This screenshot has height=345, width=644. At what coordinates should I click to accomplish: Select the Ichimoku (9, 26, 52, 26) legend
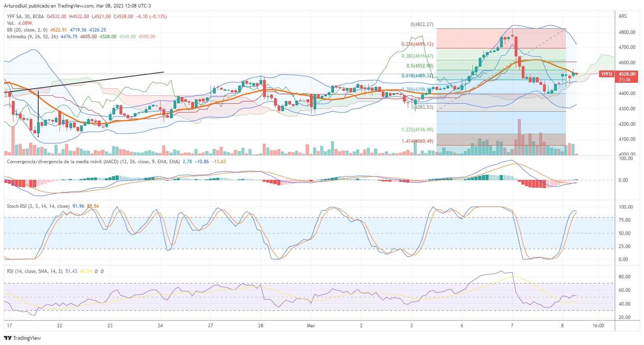tap(32, 37)
